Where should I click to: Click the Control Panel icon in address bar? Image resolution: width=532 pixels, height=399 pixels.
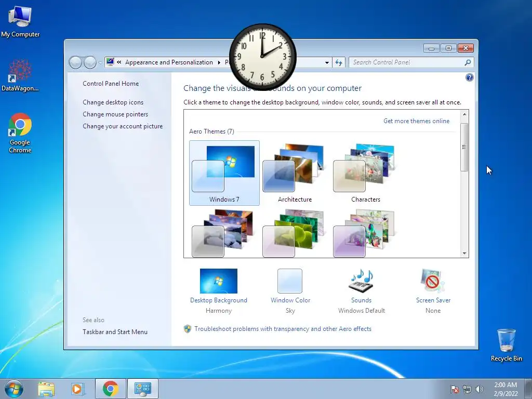110,62
